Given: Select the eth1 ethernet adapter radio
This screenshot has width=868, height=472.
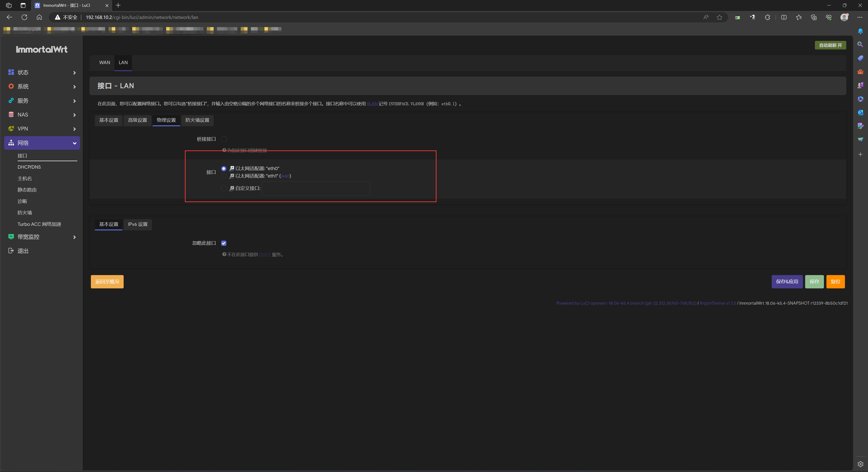Looking at the screenshot, I should tap(224, 176).
